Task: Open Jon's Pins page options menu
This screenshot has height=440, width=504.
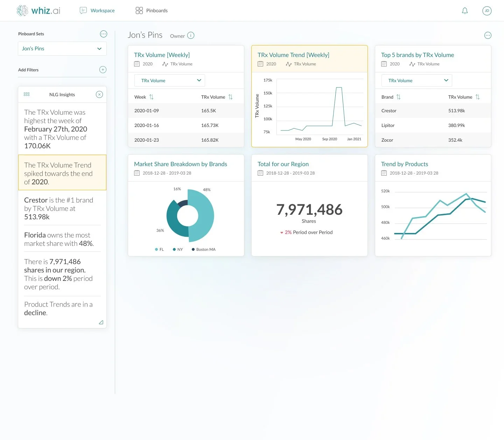Action: [488, 35]
